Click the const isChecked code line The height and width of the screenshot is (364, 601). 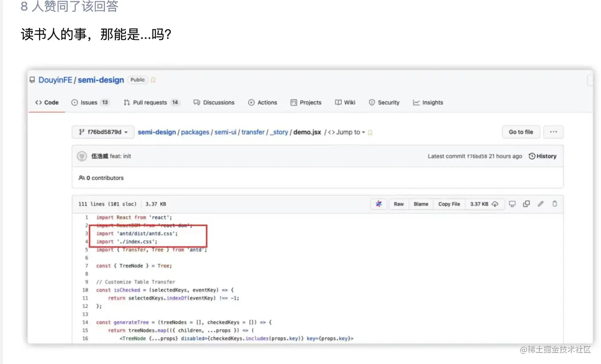(165, 290)
